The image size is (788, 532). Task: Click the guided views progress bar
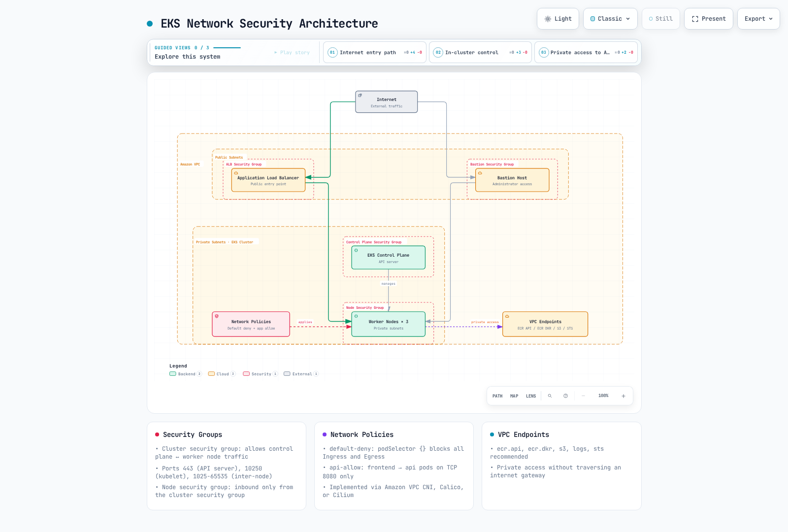coord(227,48)
